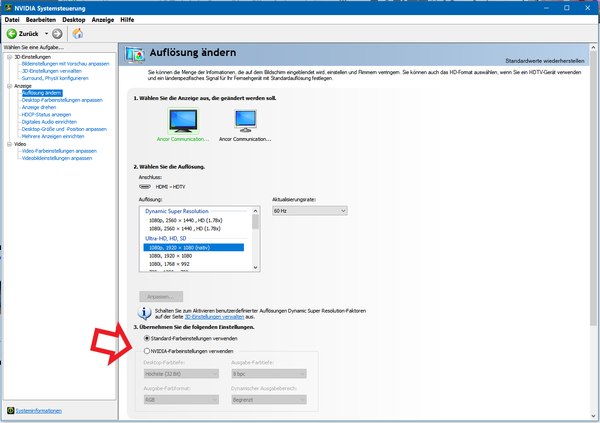Viewport: 600px width, 423px height.
Task: Open the Aktualisierungsrate 60 Hz dropdown
Action: click(309, 211)
